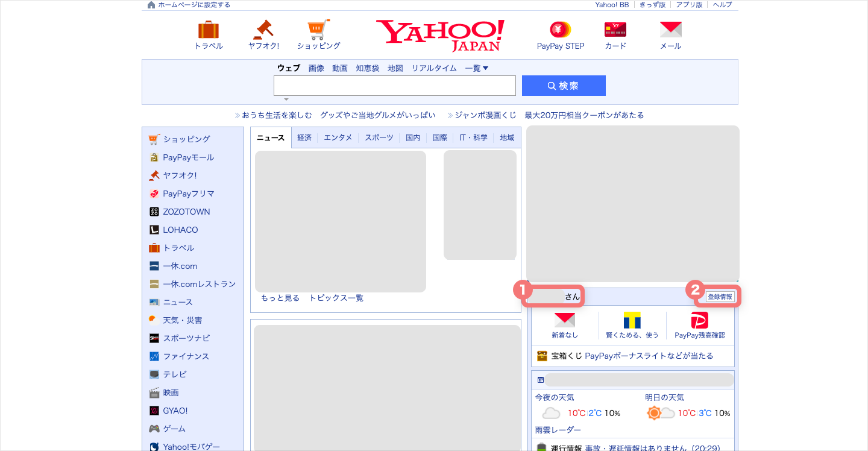
Task: Click the ゲーム controller icon
Action: [x=154, y=429]
